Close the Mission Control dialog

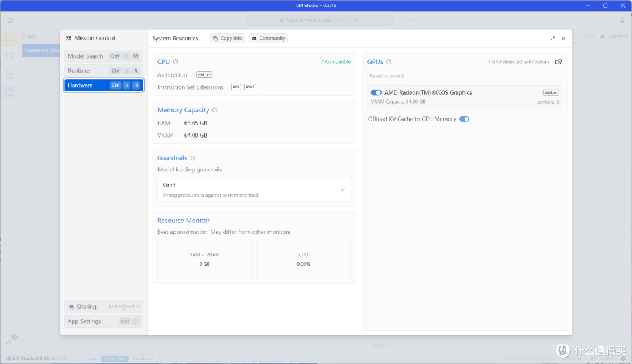click(x=563, y=39)
